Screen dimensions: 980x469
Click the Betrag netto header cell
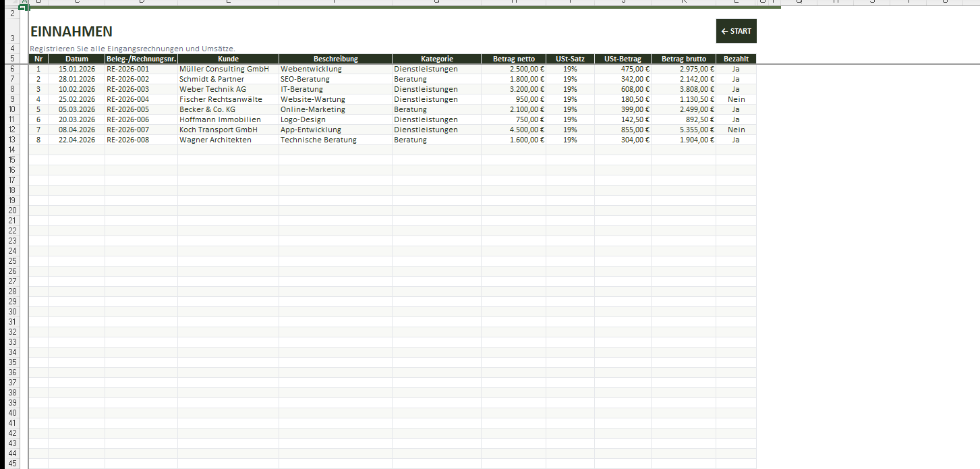click(513, 59)
